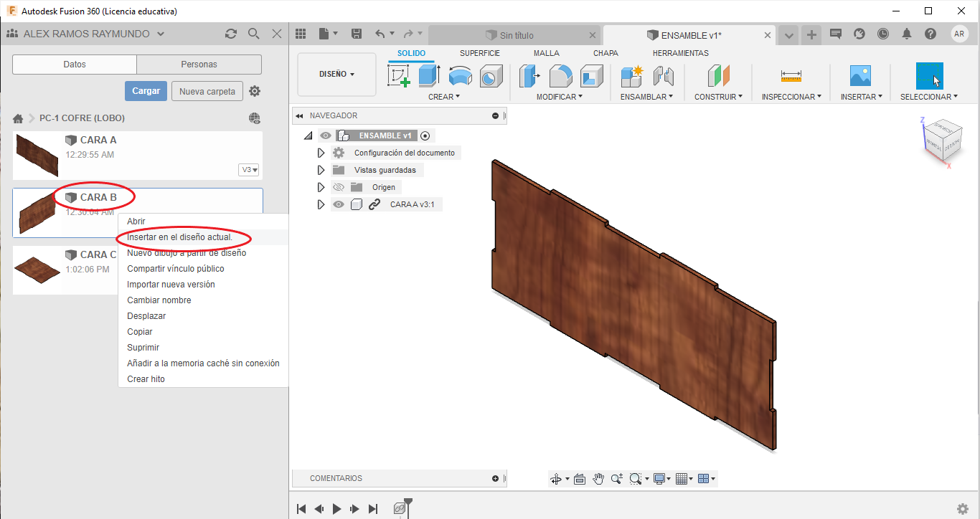The image size is (980, 519).
Task: Click the refresh icon in the data panel
Action: (230, 34)
